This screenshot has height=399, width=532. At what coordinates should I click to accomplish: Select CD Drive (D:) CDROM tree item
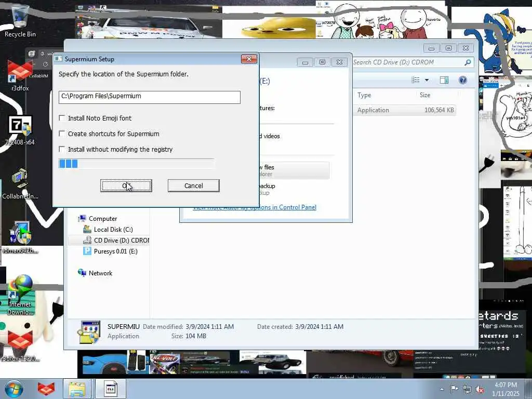[122, 240]
